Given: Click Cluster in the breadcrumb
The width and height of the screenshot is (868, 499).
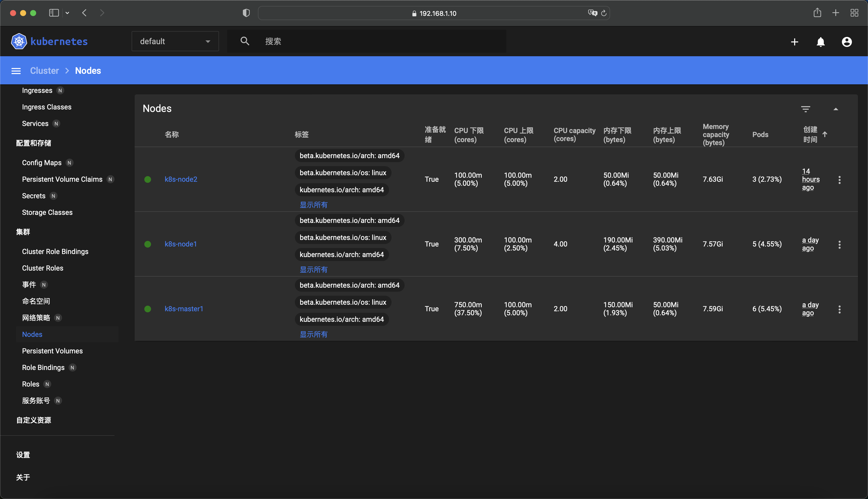Looking at the screenshot, I should click(44, 71).
